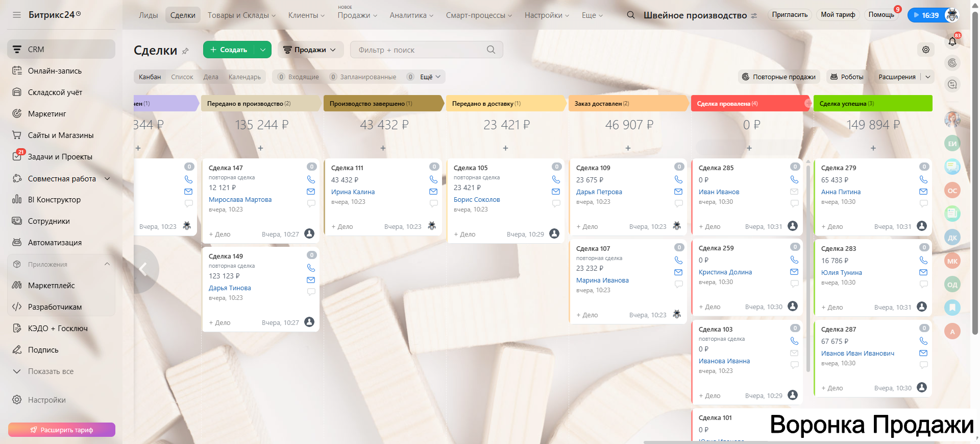Image resolution: width=980 pixels, height=444 pixels.
Task: Open the hamburger menu next to Битрикс24
Action: 17,15
